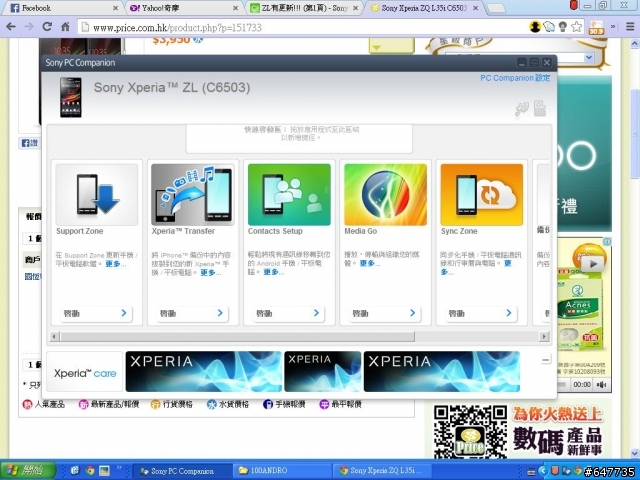Open the extensions overflow chevron
640x480 pixels.
[x=613, y=27]
